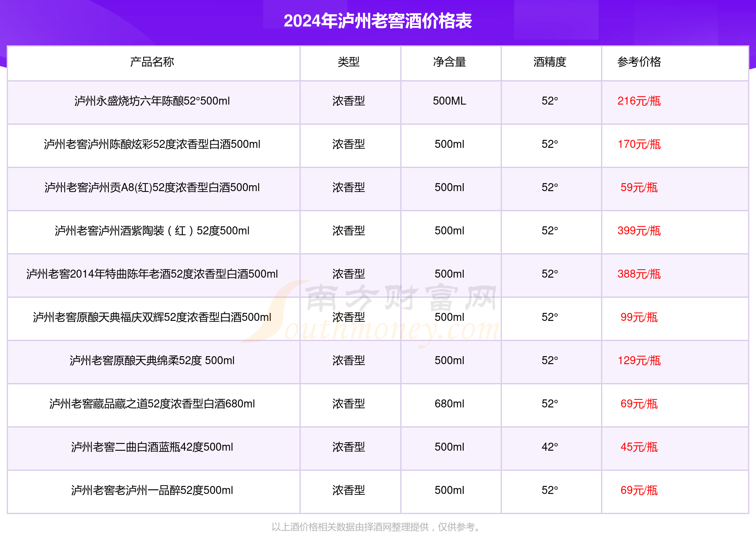The height and width of the screenshot is (546, 756).
Task: Click 500ml in the 紫陶装 row
Action: [449, 231]
